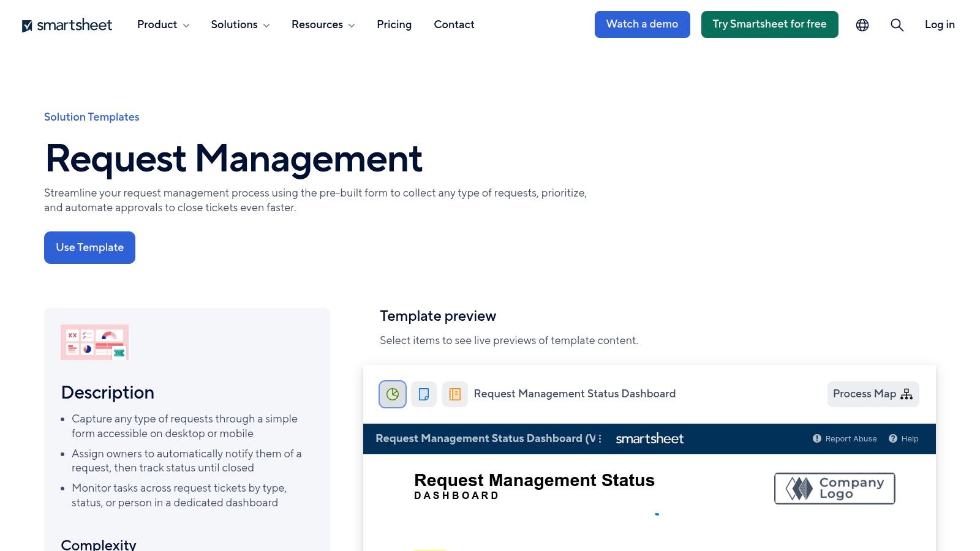
Task: Open the language selector globe icon
Action: click(862, 24)
